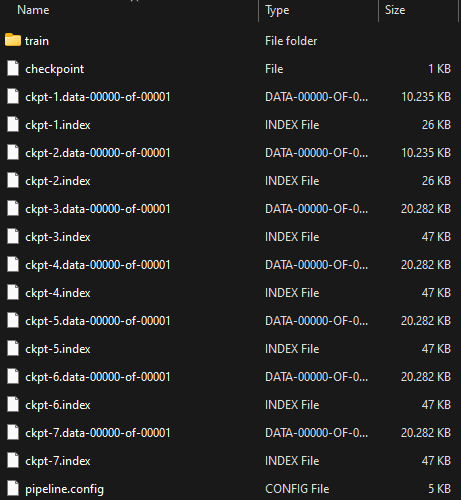461x500 pixels.
Task: Select the ckpt-4.index file name
Action: (x=58, y=293)
